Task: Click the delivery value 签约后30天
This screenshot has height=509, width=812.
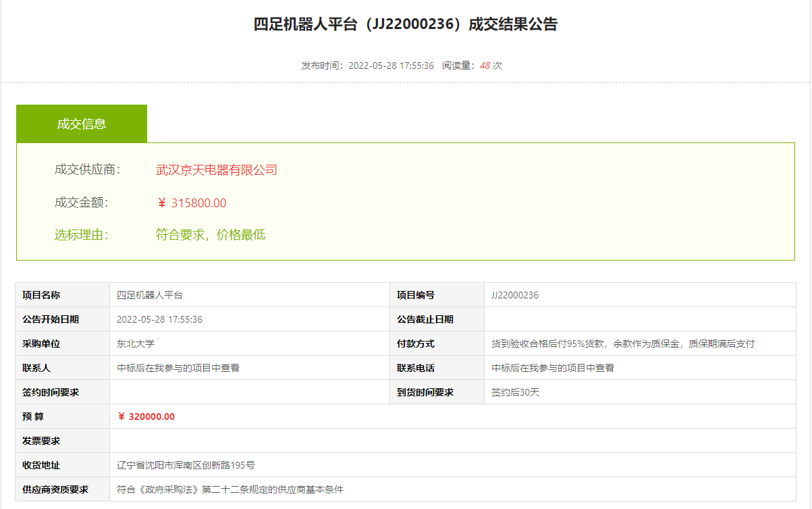Action: click(516, 392)
